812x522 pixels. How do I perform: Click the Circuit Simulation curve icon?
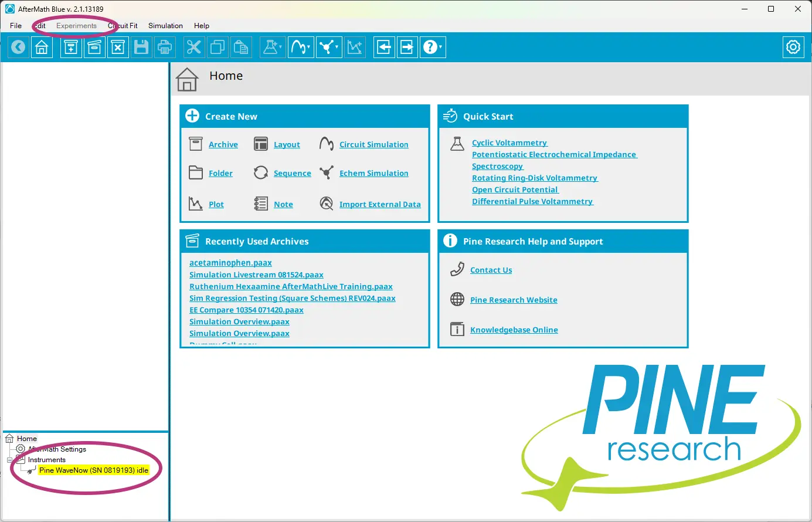pyautogui.click(x=327, y=144)
